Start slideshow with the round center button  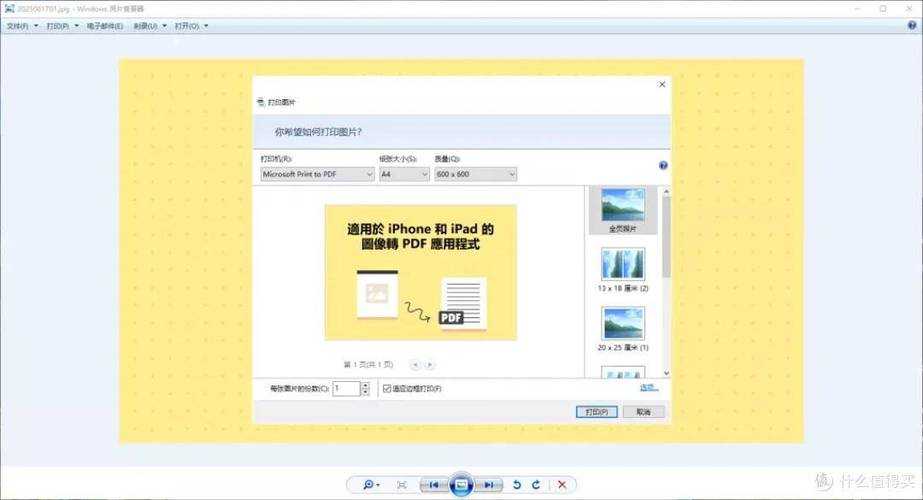tap(462, 485)
